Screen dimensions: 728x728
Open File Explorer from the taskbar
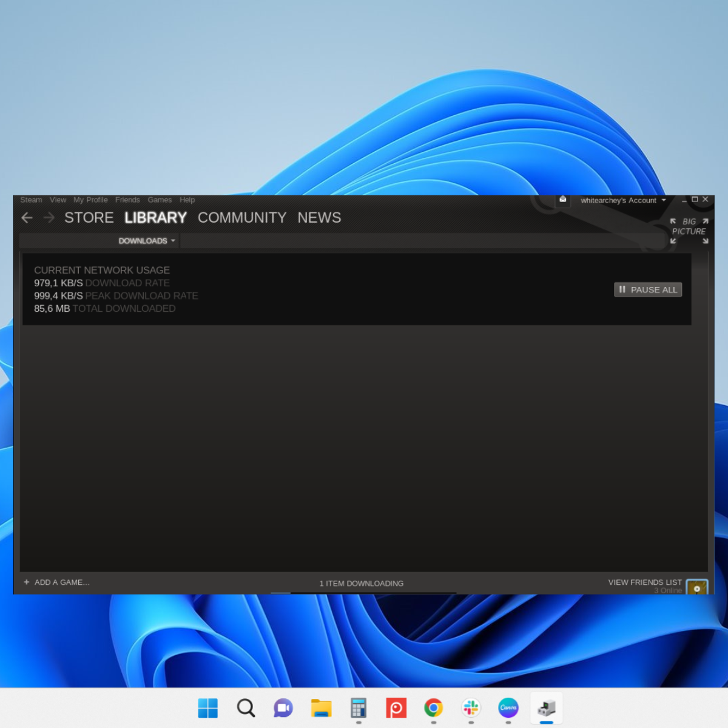point(321,707)
